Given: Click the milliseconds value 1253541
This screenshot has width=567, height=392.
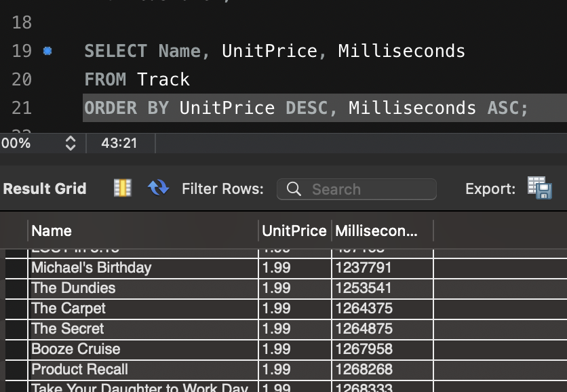Looking at the screenshot, I should [x=364, y=288].
